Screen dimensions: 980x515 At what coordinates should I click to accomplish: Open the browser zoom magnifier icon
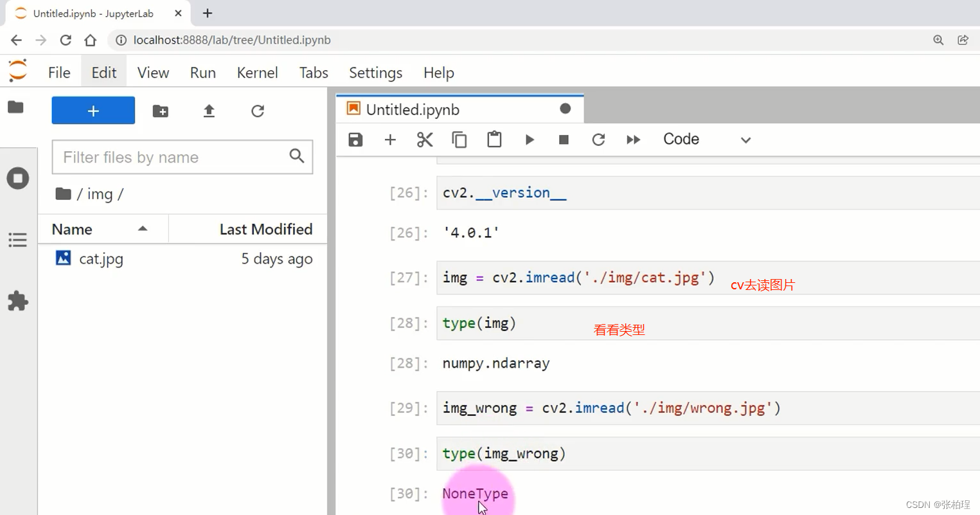938,40
